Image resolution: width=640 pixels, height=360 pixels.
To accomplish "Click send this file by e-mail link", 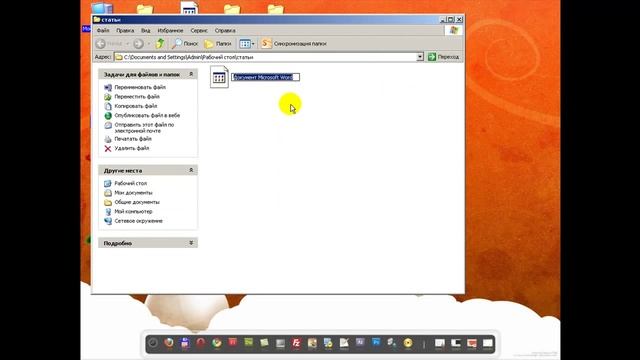I will (x=144, y=128).
